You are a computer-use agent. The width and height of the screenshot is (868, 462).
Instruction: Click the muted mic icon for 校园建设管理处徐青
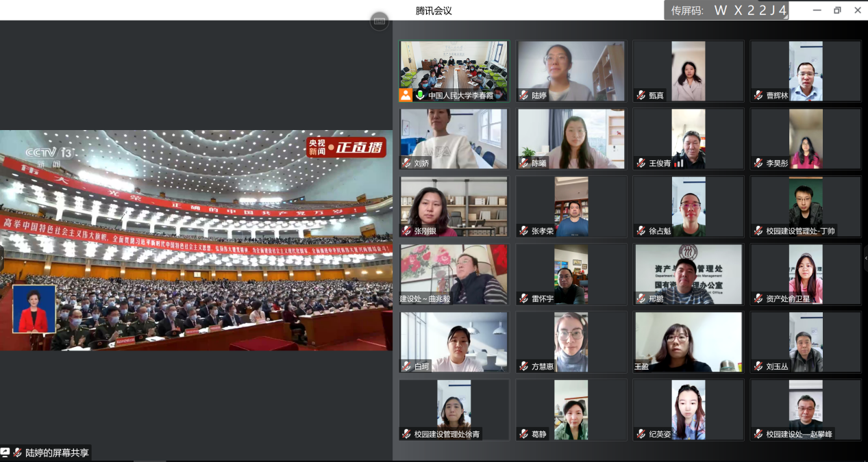pyautogui.click(x=407, y=434)
